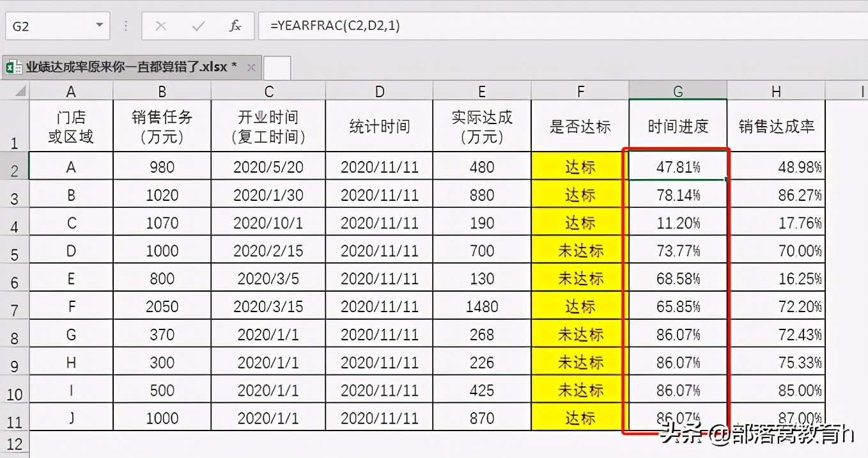Select row 12 header
The width and height of the screenshot is (868, 458).
(15, 444)
